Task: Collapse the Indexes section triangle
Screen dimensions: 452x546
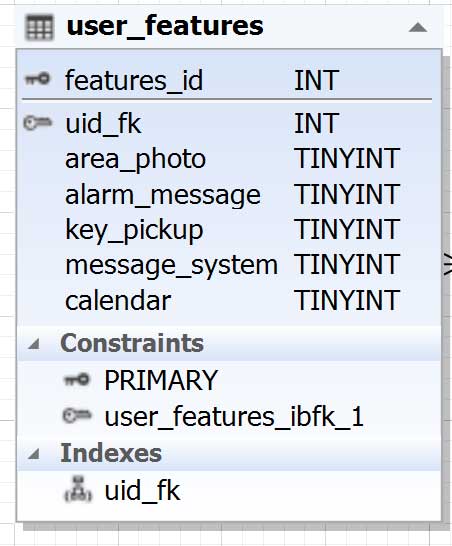Action: [x=33, y=454]
